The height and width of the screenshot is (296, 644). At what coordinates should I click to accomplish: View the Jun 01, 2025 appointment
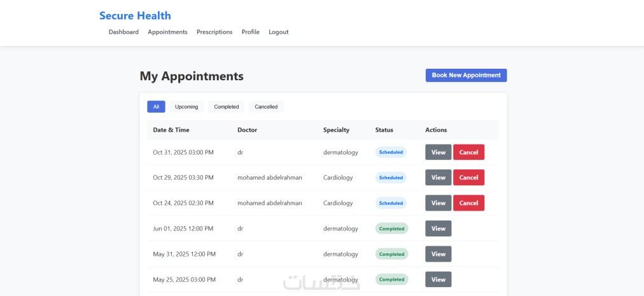click(x=438, y=229)
